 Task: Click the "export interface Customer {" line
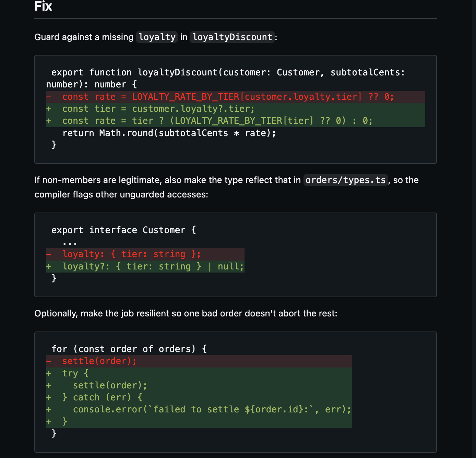coord(123,230)
